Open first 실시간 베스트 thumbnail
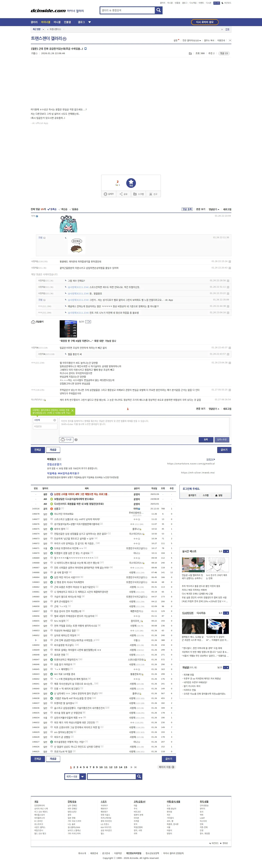The image size is (262, 868). pyautogui.click(x=193, y=565)
